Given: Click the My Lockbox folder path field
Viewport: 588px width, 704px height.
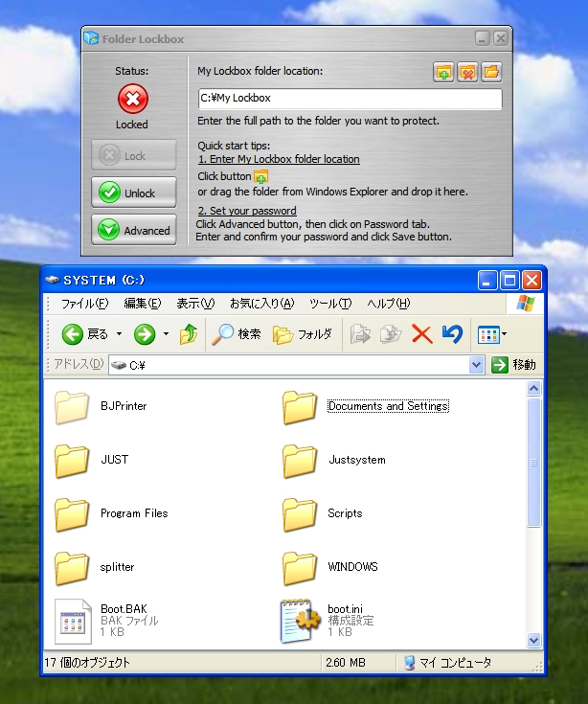Looking at the screenshot, I should click(x=350, y=99).
